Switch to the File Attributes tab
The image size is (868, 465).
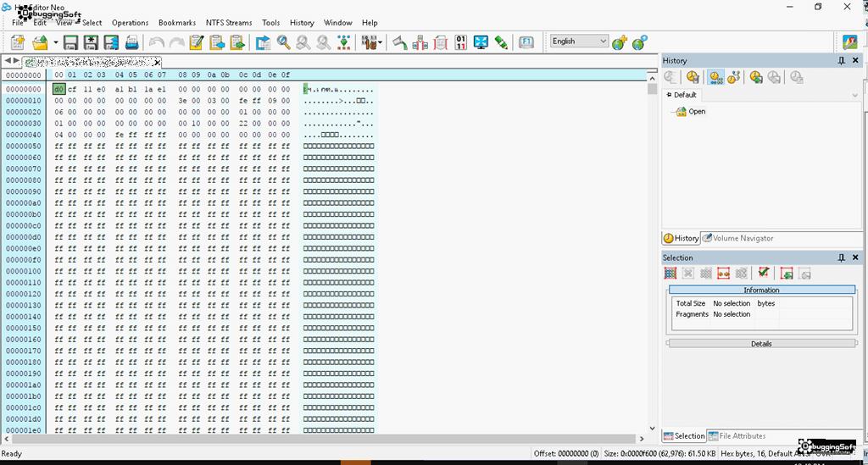[737, 435]
